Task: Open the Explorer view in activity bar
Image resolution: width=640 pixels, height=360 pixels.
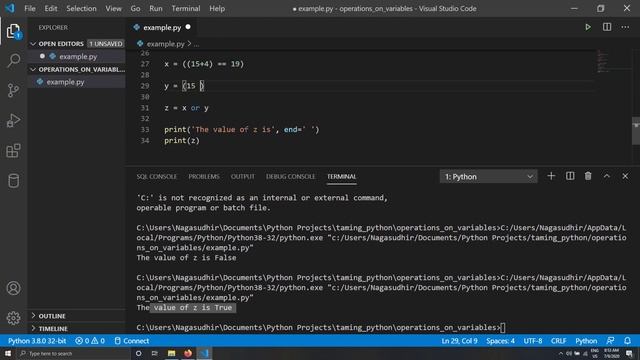Action: pyautogui.click(x=13, y=31)
